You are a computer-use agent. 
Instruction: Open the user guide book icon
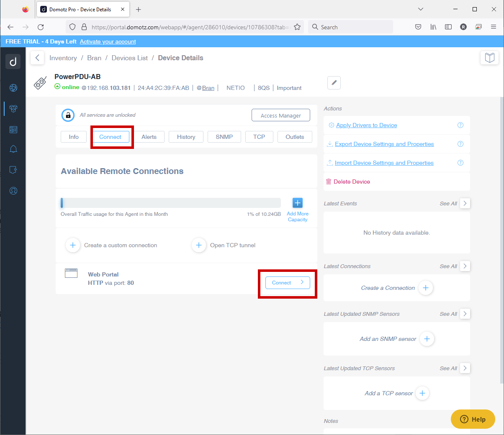pos(489,57)
